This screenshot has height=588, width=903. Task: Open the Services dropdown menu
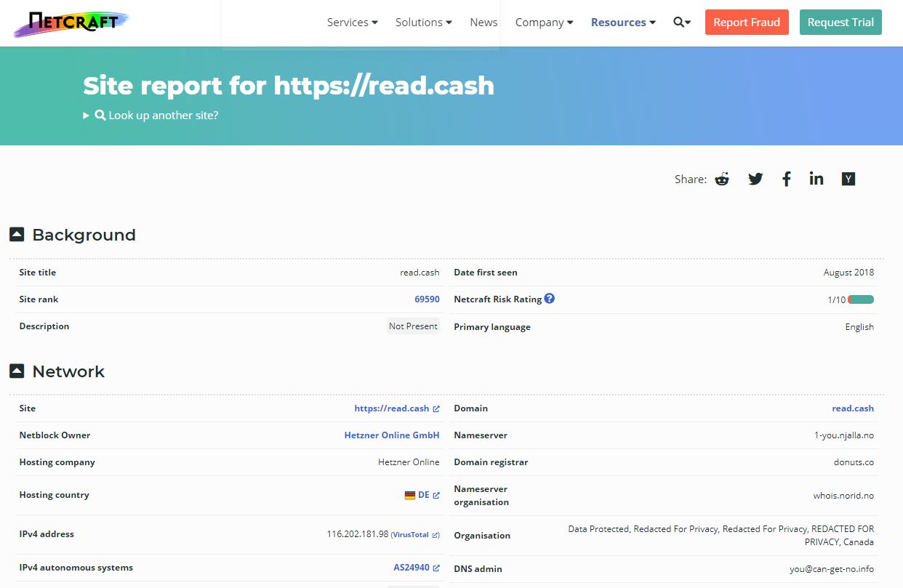tap(353, 23)
